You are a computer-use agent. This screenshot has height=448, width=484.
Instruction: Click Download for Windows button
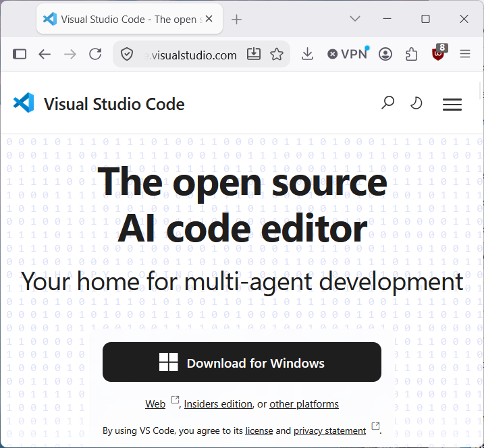[242, 362]
